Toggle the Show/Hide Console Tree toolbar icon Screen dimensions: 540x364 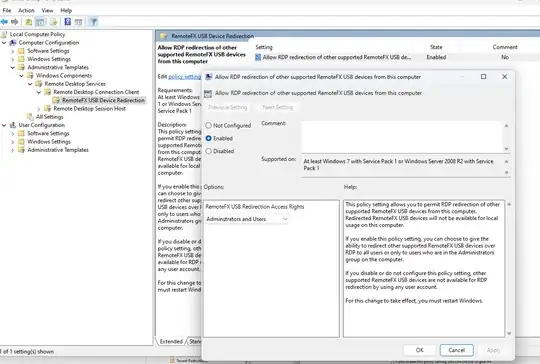(40, 22)
